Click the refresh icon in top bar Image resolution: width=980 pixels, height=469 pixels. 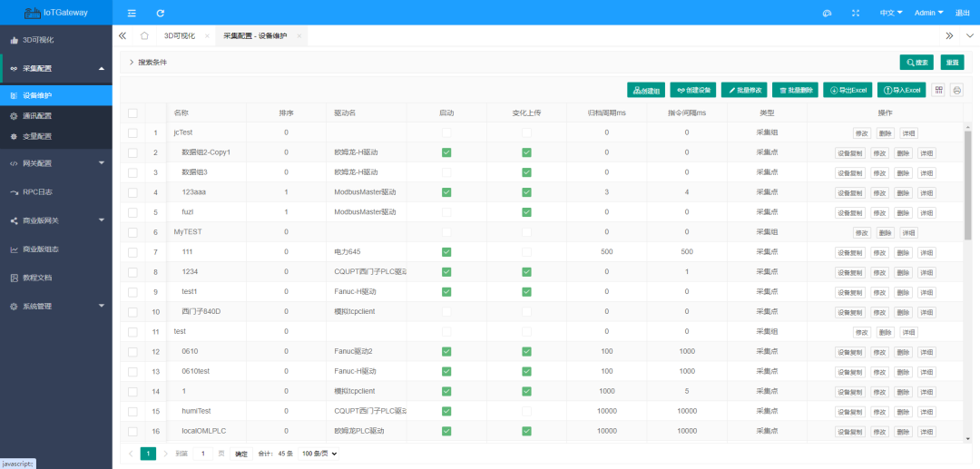[161, 13]
